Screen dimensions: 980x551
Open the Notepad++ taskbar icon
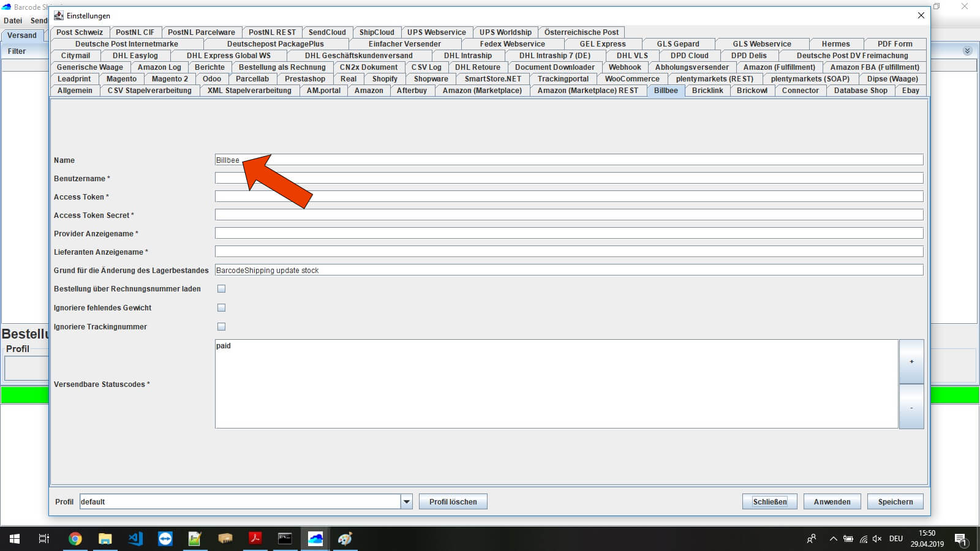pyautogui.click(x=195, y=539)
